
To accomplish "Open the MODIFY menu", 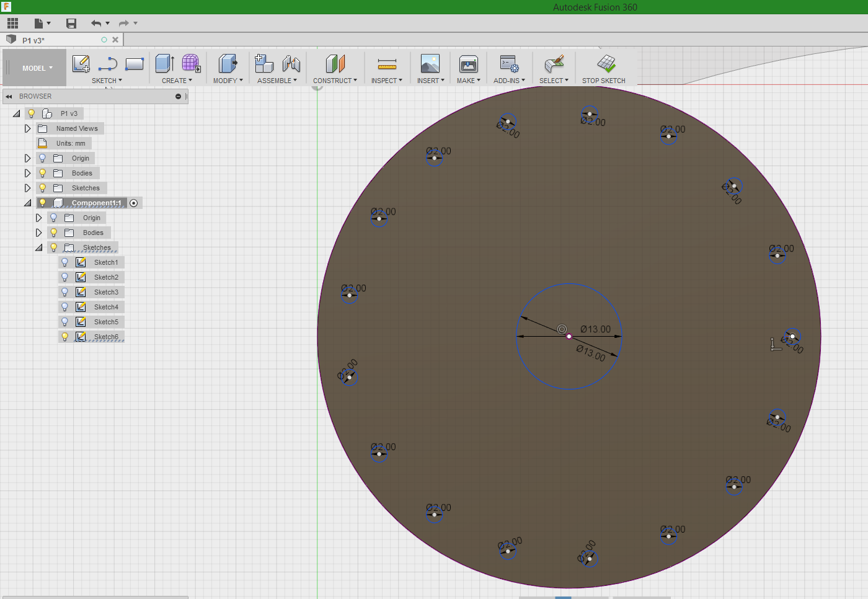I will click(x=228, y=81).
